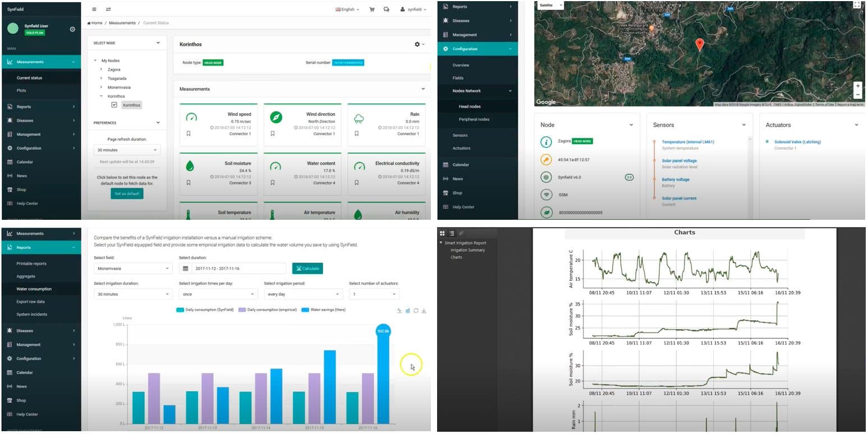This screenshot has width=868, height=434.
Task: Open the Select irrigation period dropdown
Action: [303, 294]
